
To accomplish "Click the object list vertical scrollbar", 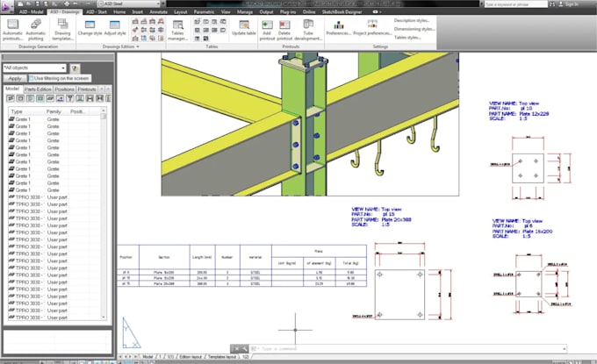I will click(x=104, y=214).
